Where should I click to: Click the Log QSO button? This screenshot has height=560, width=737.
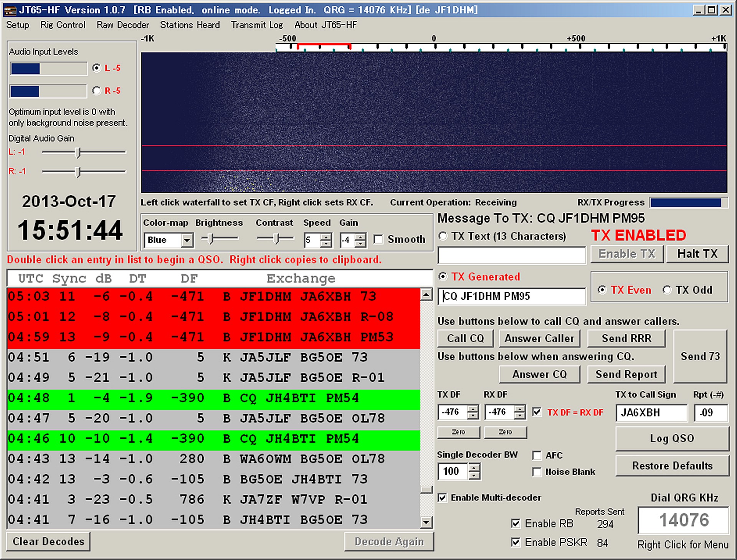pos(672,439)
